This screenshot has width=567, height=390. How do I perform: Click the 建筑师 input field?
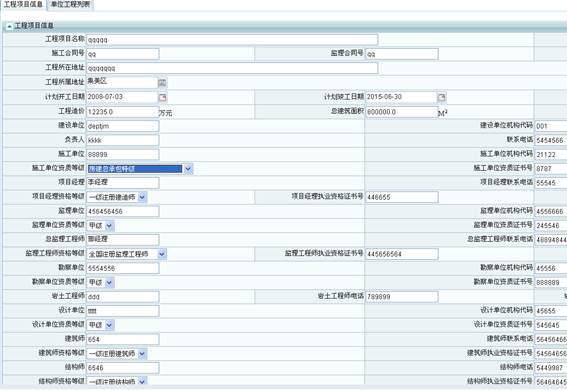123,339
